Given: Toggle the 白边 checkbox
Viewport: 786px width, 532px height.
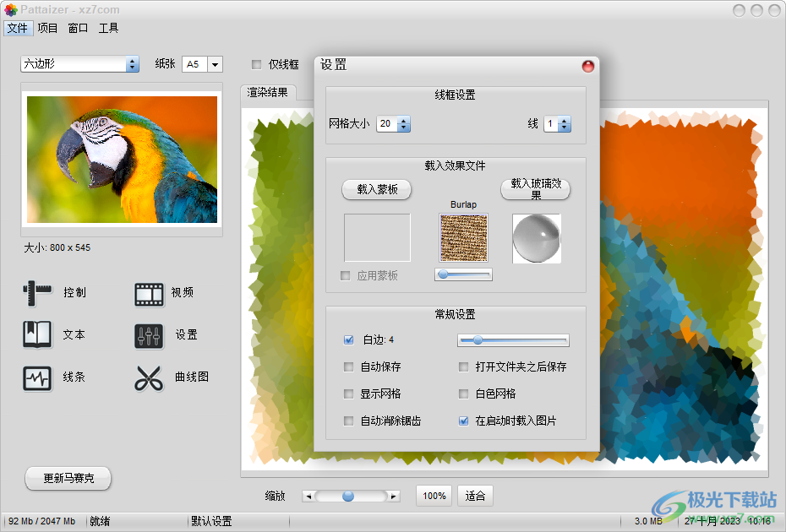Looking at the screenshot, I should (x=348, y=340).
